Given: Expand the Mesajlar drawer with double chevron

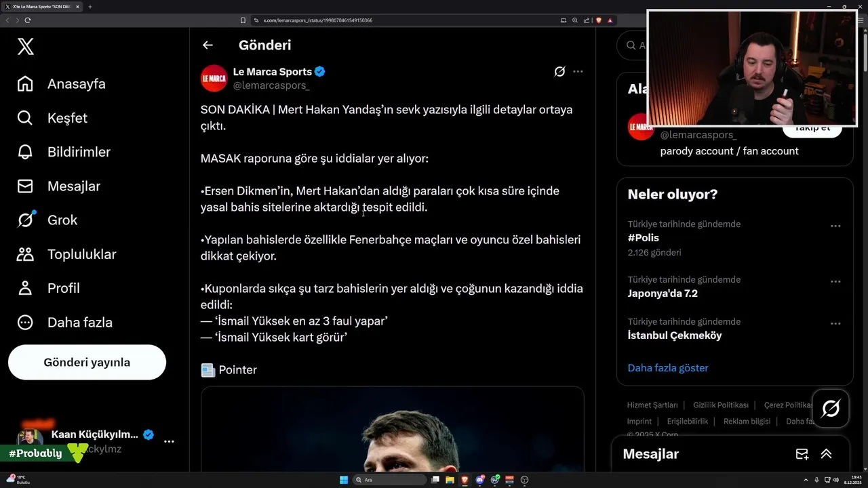Looking at the screenshot, I should [826, 454].
